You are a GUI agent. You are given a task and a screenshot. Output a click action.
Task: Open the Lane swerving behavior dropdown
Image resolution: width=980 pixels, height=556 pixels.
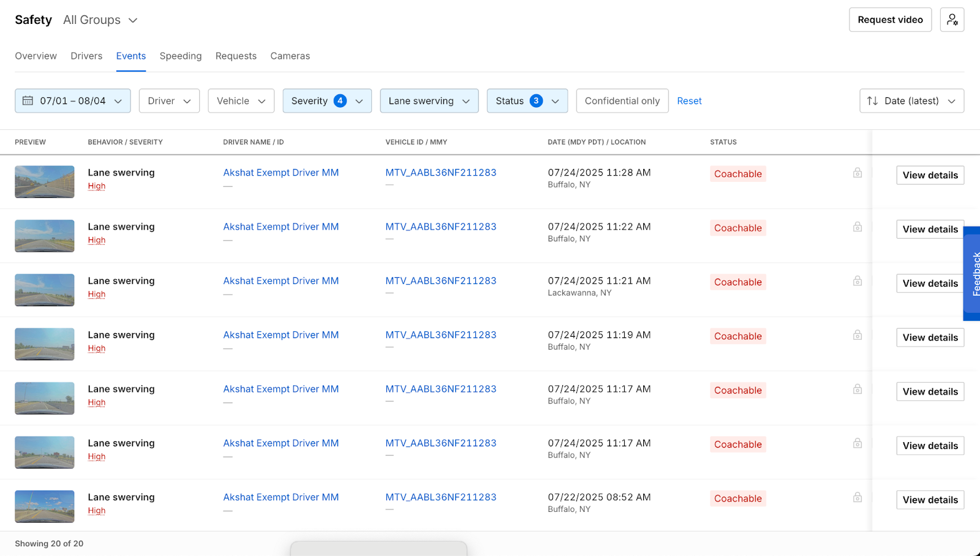429,101
